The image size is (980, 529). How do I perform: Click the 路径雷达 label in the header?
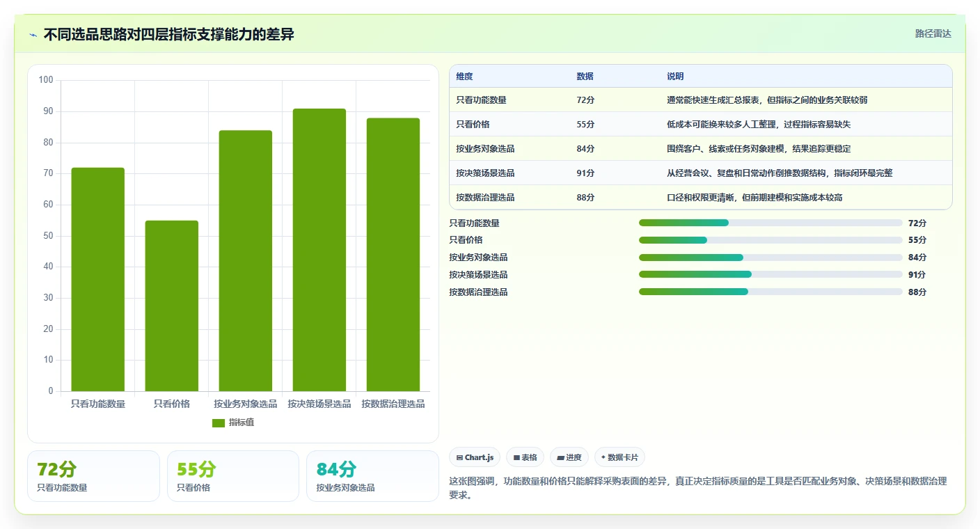tap(933, 33)
